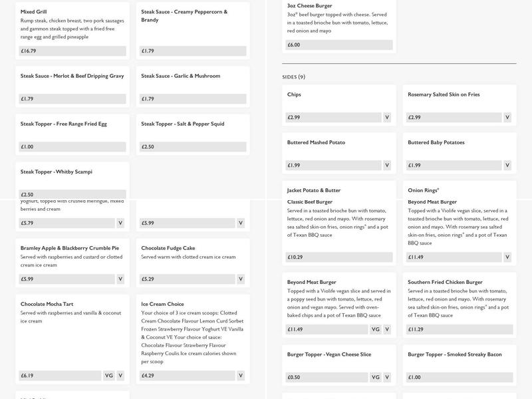Click the £0.50 Vegan Cheese Slice price
The height and width of the screenshot is (399, 532).
tap(327, 377)
